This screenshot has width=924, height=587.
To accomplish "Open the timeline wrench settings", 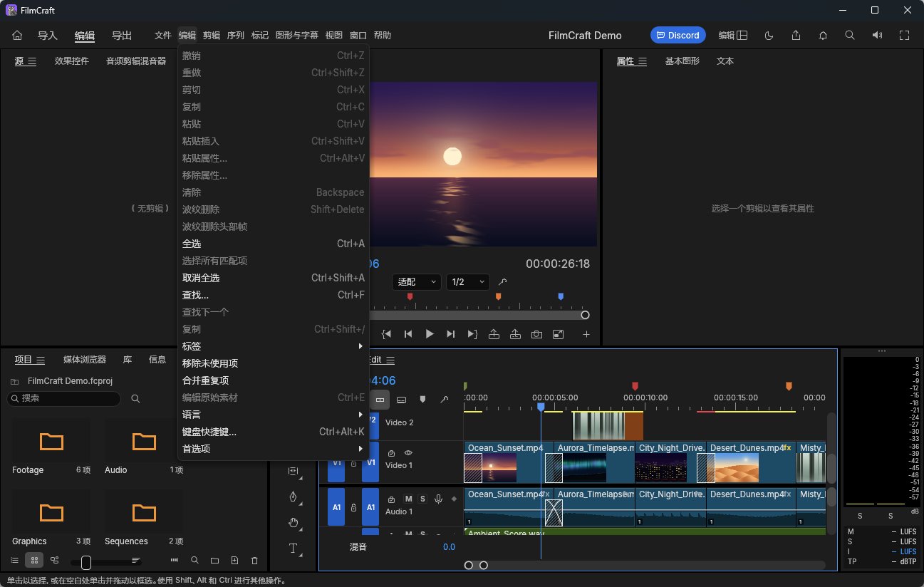I will click(444, 400).
